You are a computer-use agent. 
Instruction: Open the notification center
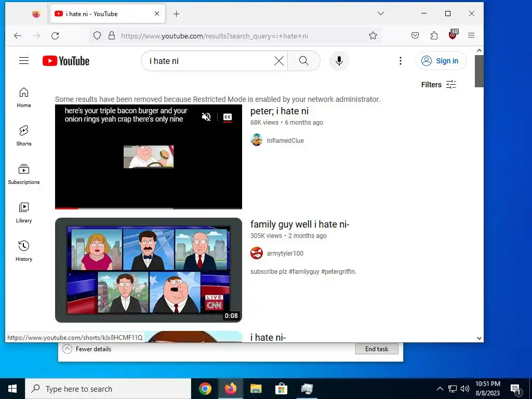[x=516, y=389]
